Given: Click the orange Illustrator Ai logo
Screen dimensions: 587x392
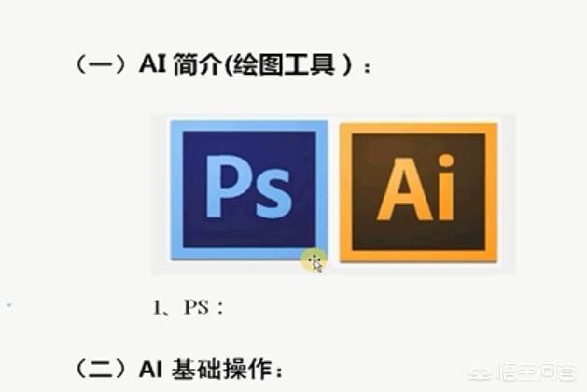Looking at the screenshot, I should point(418,192).
